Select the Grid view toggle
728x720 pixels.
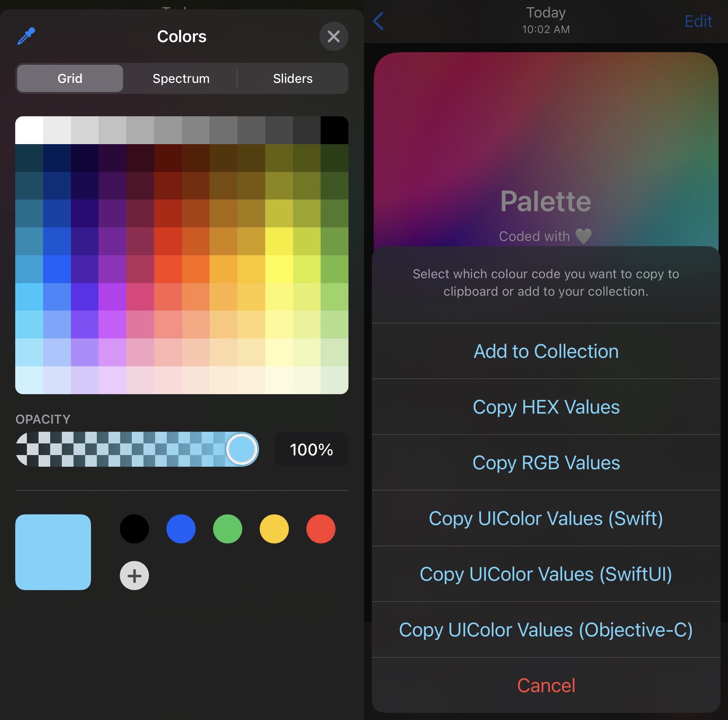[x=70, y=78]
